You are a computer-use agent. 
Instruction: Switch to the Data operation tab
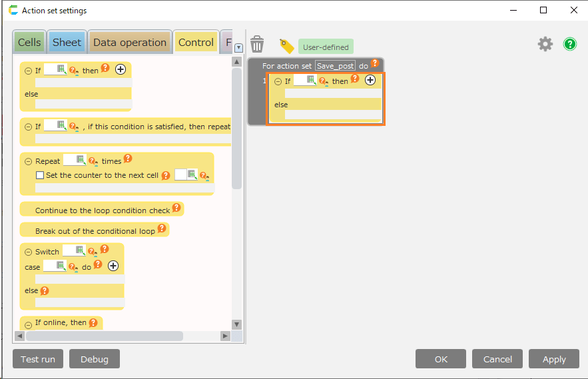click(x=130, y=42)
